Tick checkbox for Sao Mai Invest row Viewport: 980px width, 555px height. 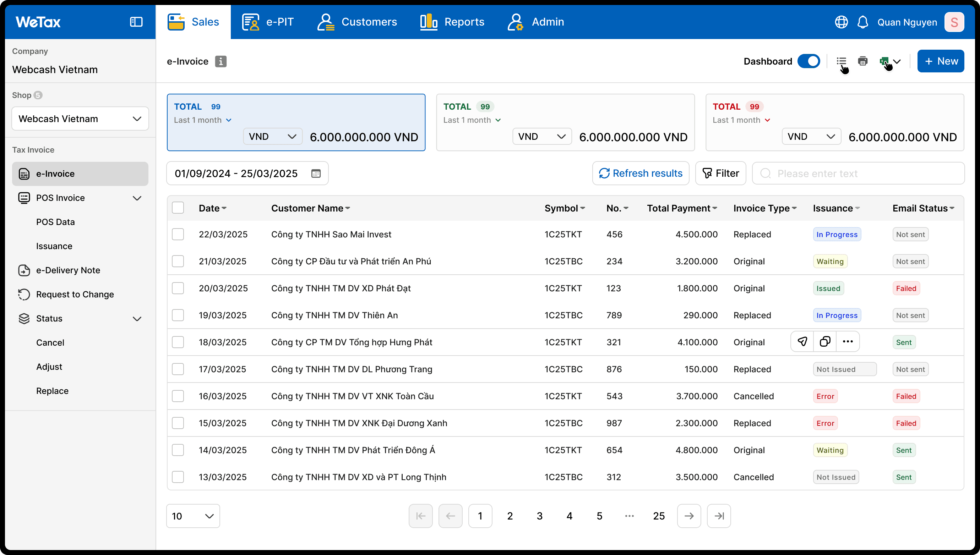pyautogui.click(x=178, y=235)
